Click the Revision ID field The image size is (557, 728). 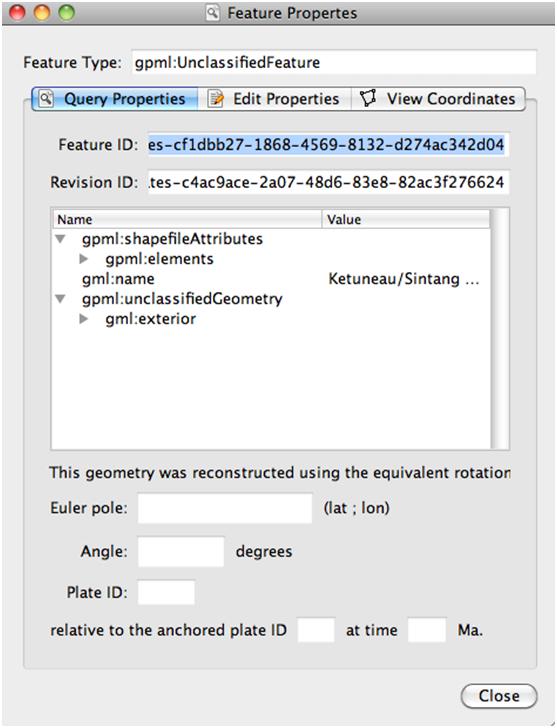tap(328, 182)
